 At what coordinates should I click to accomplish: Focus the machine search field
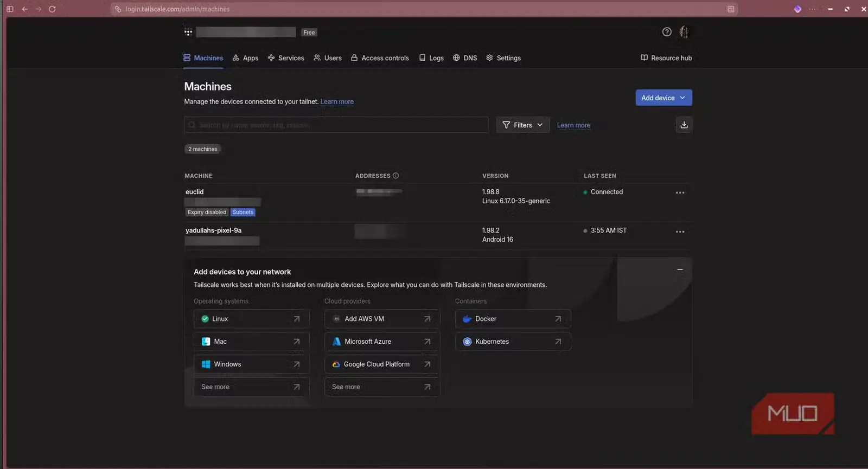[336, 125]
